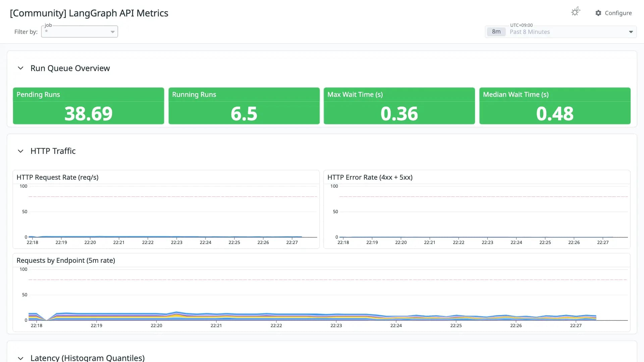Click the HTTP Request Rate (req/s) chart title
This screenshot has height=362, width=644.
[x=57, y=177]
